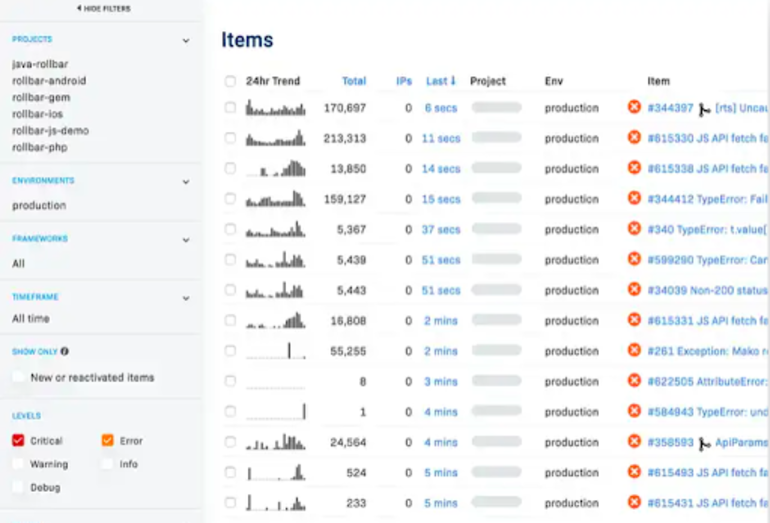Click error level icon for item #622505

[x=634, y=381]
